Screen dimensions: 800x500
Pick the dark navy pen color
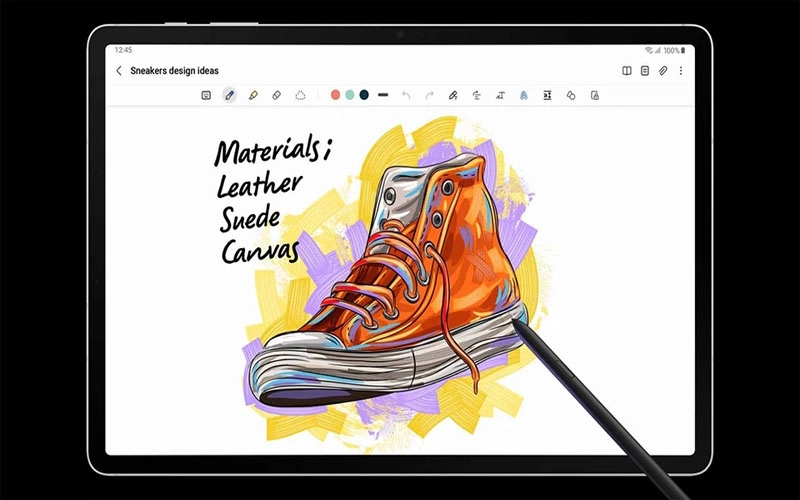[364, 95]
